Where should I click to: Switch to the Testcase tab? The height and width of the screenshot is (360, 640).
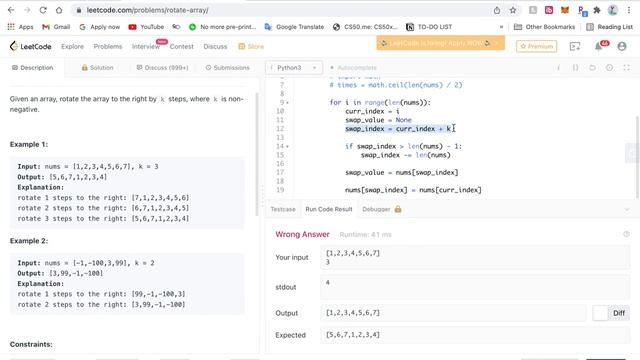tap(283, 209)
